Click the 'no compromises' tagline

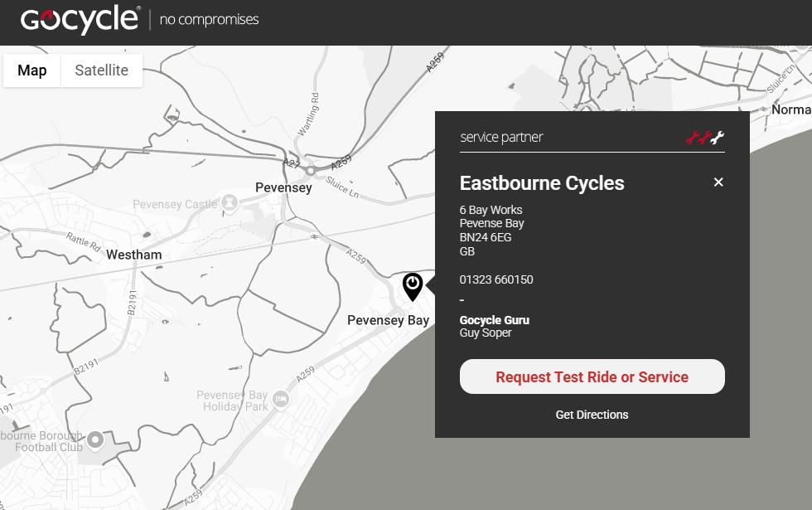point(209,20)
